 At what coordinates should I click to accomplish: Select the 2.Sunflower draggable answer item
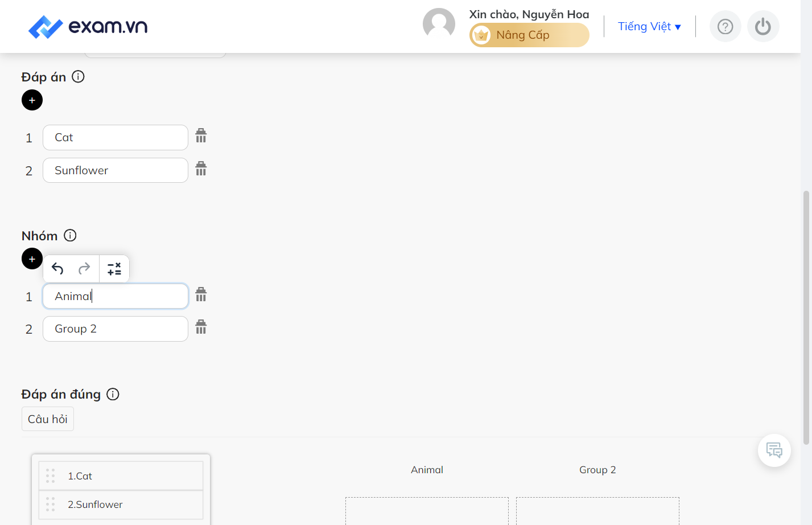point(121,505)
